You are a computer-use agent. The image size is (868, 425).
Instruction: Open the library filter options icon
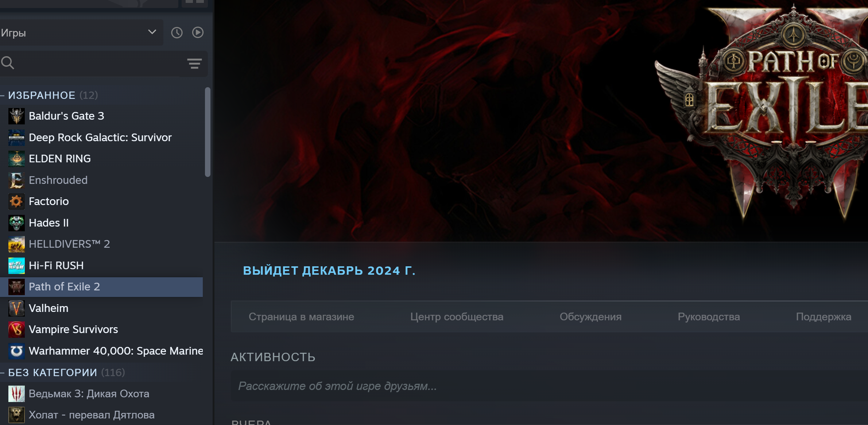point(194,63)
